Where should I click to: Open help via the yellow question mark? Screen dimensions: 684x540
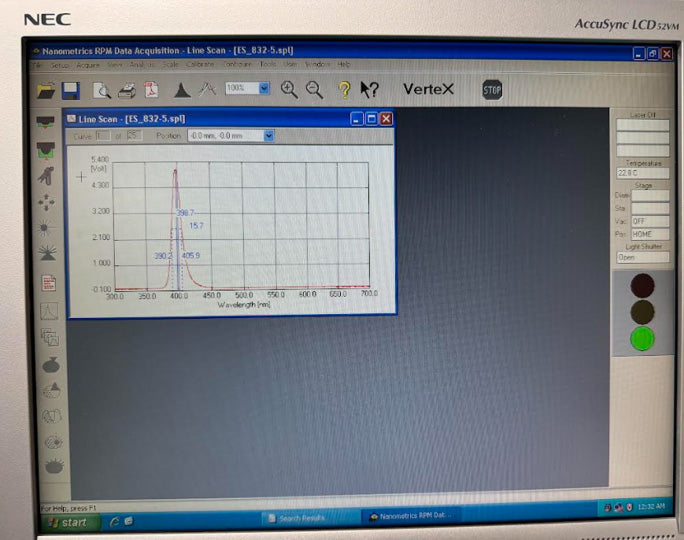[345, 90]
